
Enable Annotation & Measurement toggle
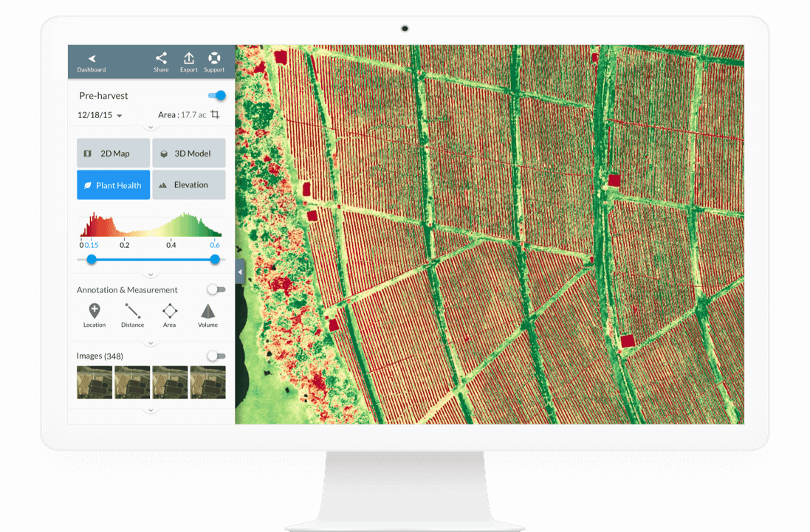click(216, 290)
